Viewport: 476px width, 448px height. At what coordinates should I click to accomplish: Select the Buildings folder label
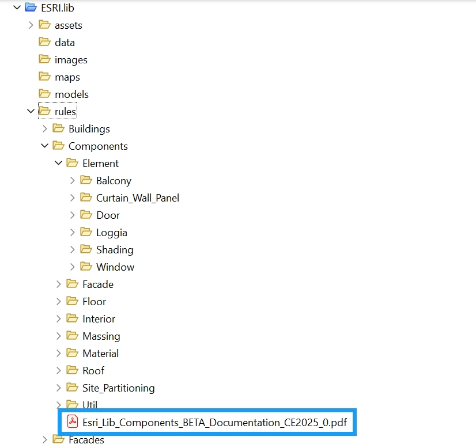tap(89, 129)
